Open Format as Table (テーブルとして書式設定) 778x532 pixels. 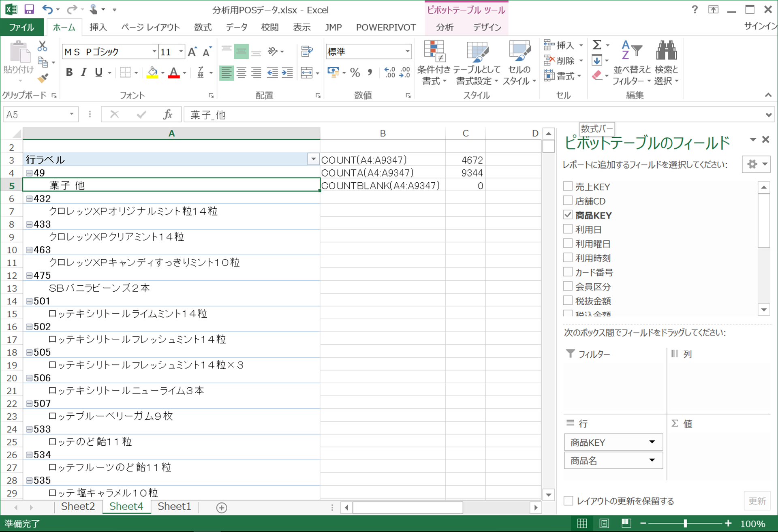tap(477, 63)
